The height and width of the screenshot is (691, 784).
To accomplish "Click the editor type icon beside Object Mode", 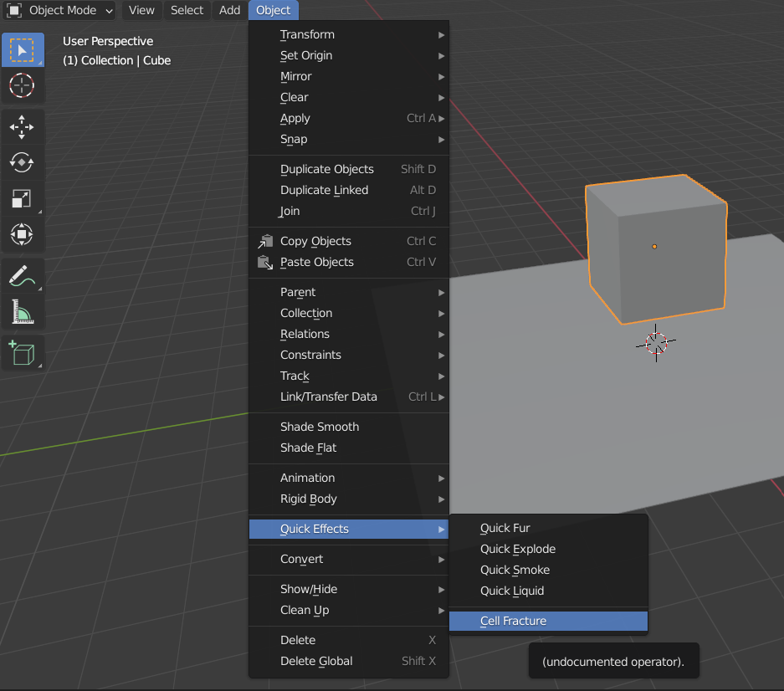I will [14, 10].
